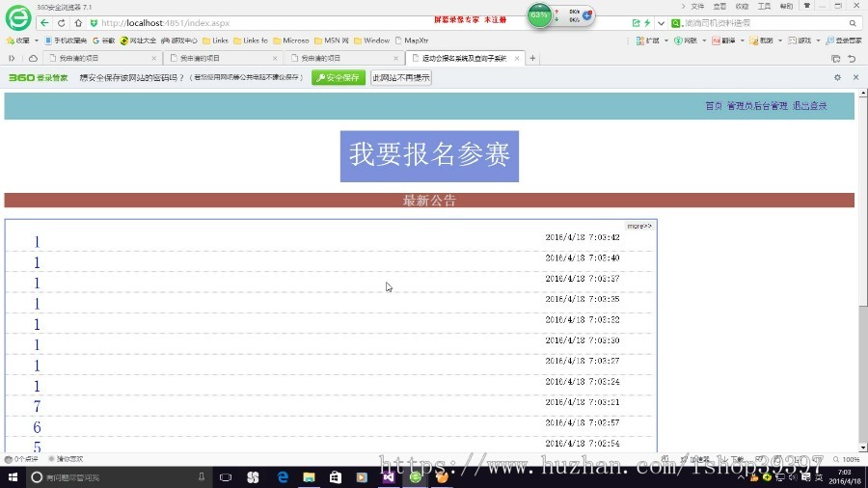868x488 pixels.
Task: Open the File menu
Action: coord(697,6)
